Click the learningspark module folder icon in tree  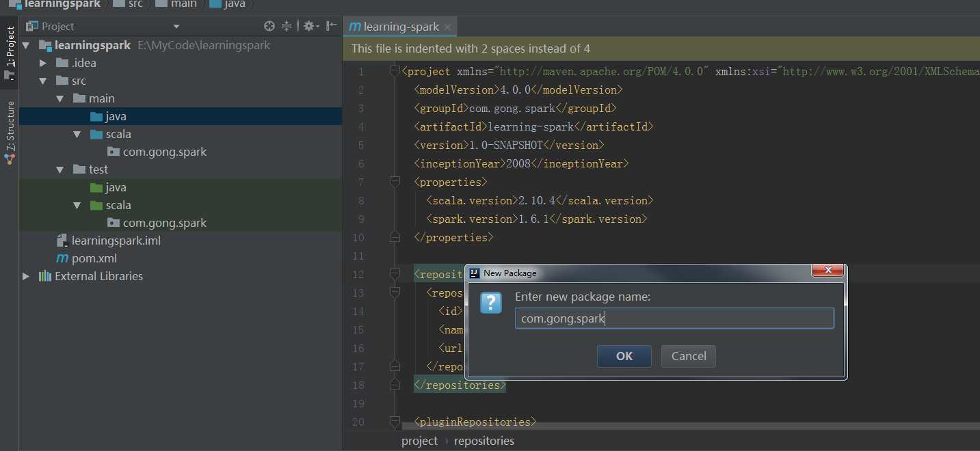pos(45,46)
